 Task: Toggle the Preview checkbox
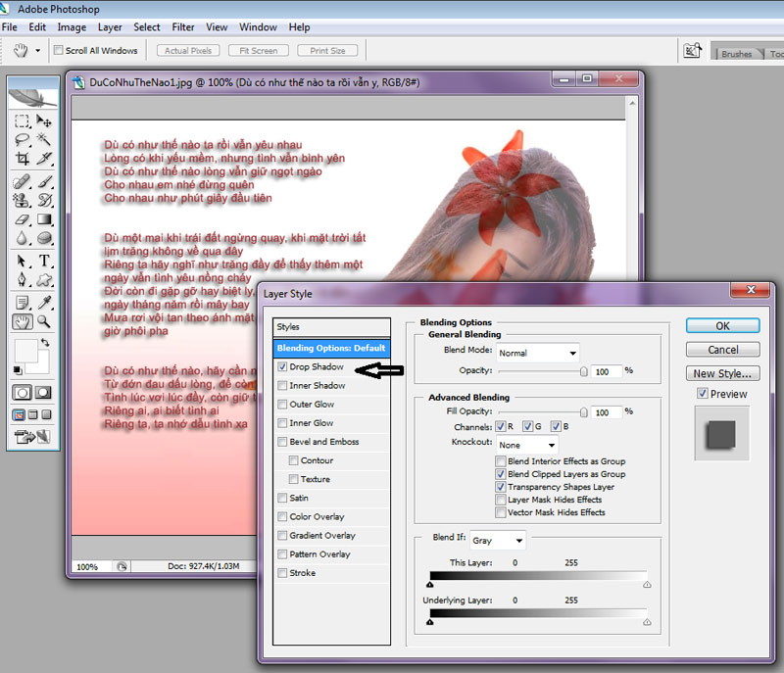coord(702,394)
